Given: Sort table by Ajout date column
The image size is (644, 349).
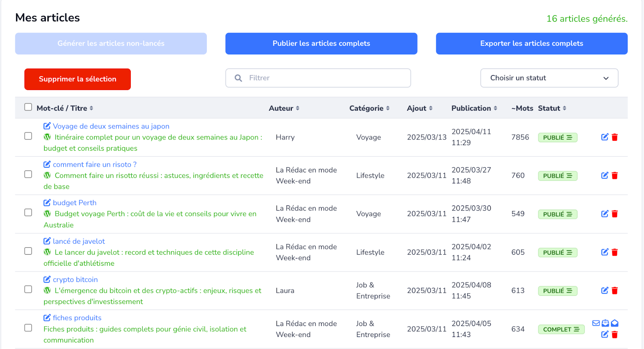Looking at the screenshot, I should coord(419,108).
